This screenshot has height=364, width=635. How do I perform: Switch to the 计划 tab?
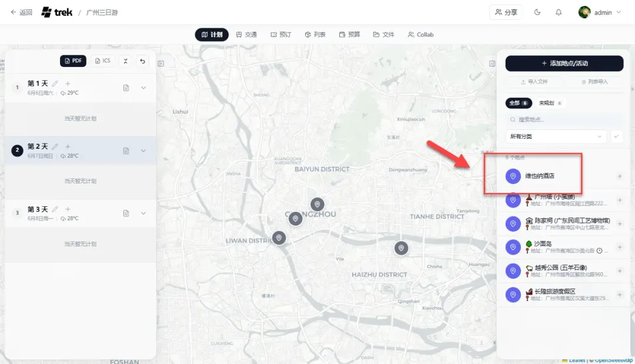[212, 35]
